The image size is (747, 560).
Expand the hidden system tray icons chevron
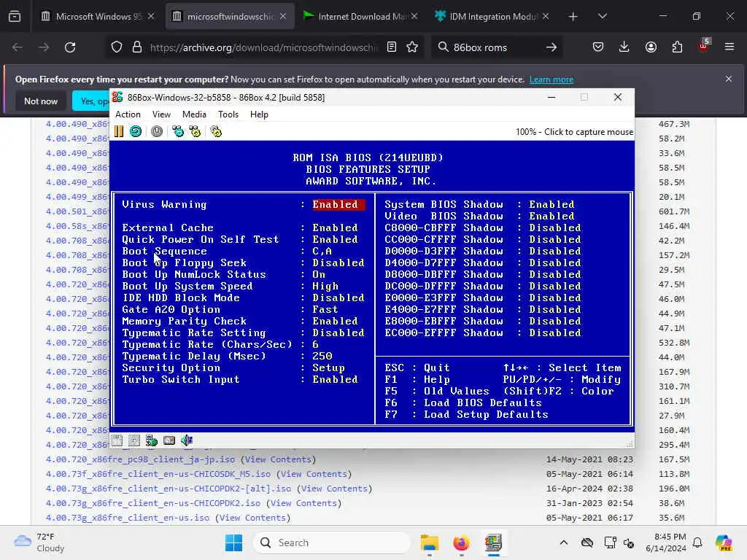pos(564,542)
